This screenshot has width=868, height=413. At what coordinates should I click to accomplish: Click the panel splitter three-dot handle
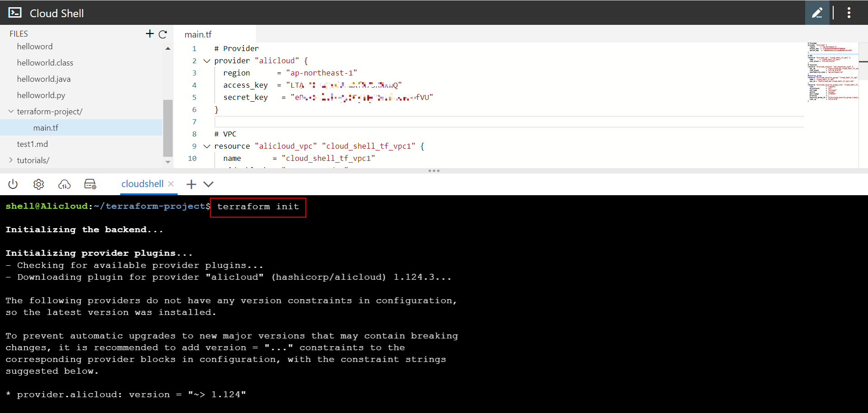coord(434,171)
